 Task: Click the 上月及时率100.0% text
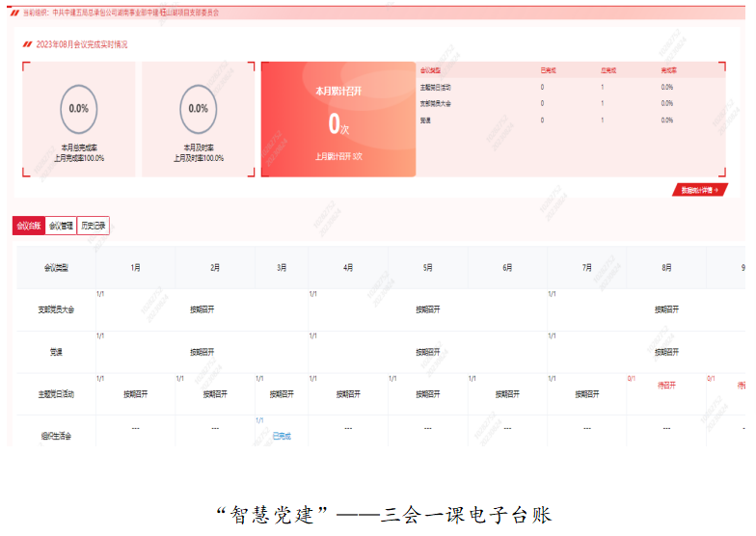tap(199, 158)
